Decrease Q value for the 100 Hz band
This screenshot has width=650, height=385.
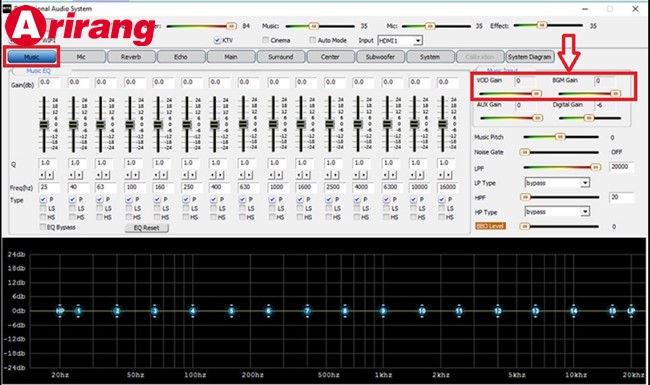pyautogui.click(x=130, y=175)
